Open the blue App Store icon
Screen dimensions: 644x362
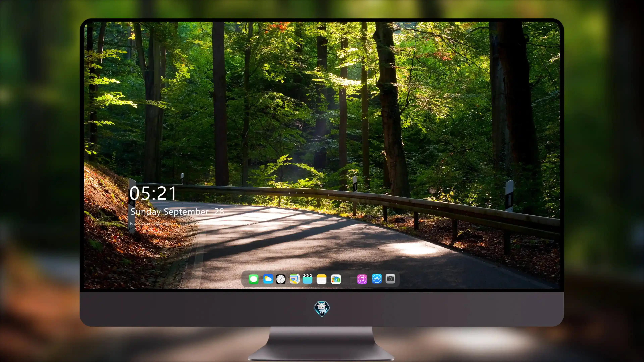click(377, 279)
